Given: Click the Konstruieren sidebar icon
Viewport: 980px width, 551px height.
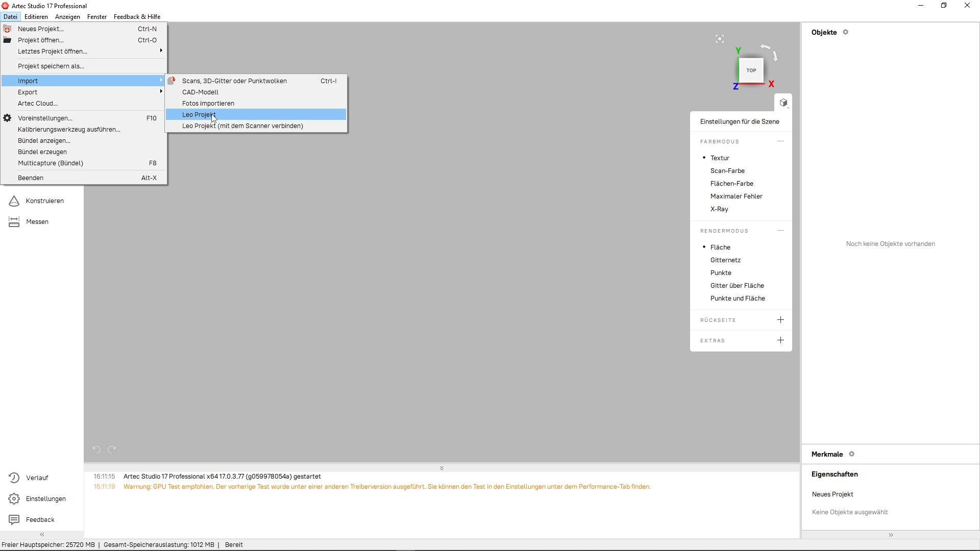Looking at the screenshot, I should click(14, 201).
